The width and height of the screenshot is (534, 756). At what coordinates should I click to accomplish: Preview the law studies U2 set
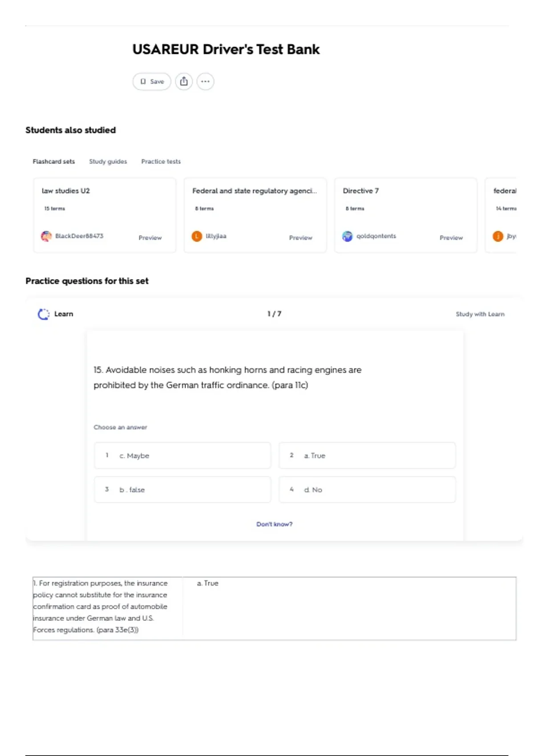[x=150, y=238]
